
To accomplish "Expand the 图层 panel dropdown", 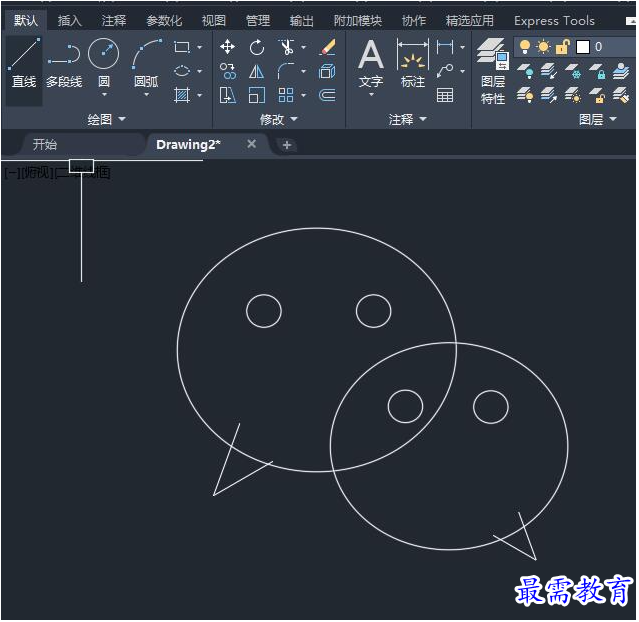I will [x=597, y=119].
